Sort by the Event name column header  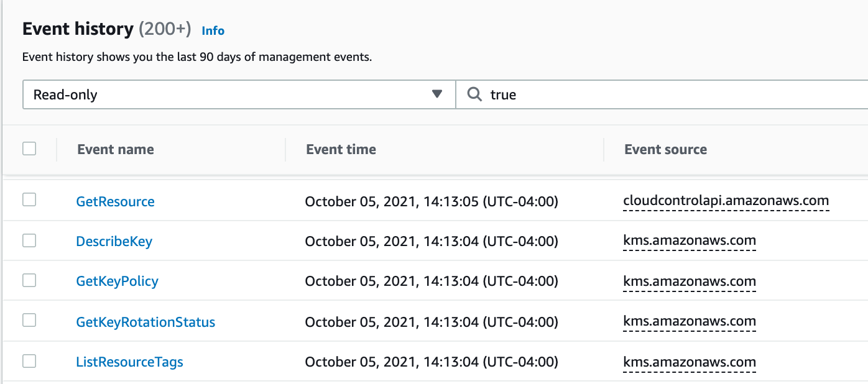tap(116, 150)
